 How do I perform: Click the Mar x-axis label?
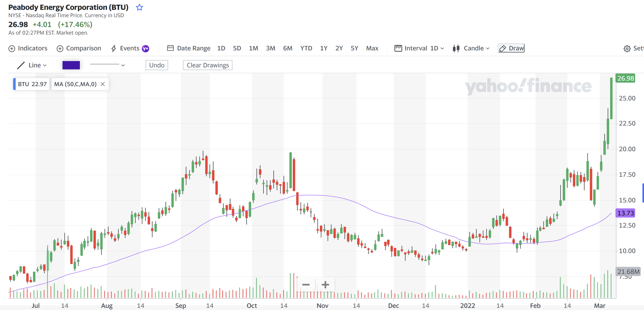pos(600,306)
